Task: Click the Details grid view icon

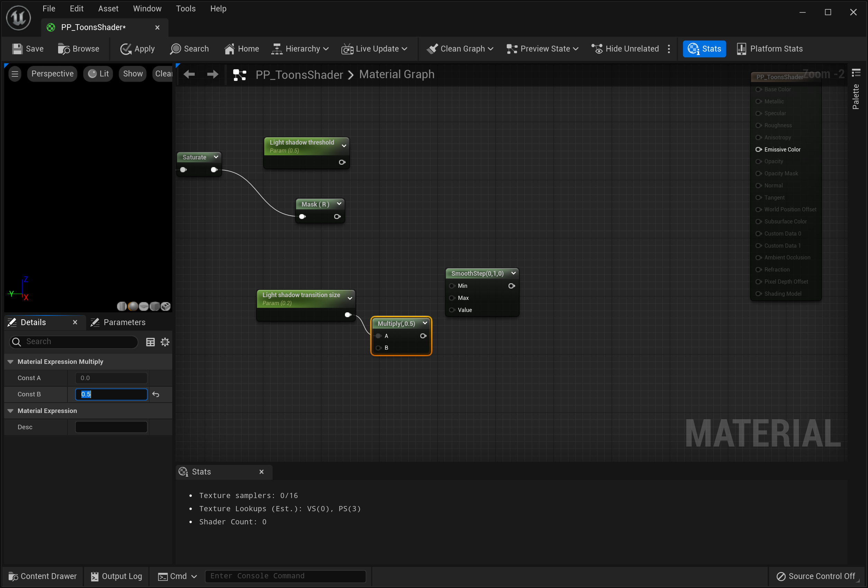Action: tap(150, 342)
